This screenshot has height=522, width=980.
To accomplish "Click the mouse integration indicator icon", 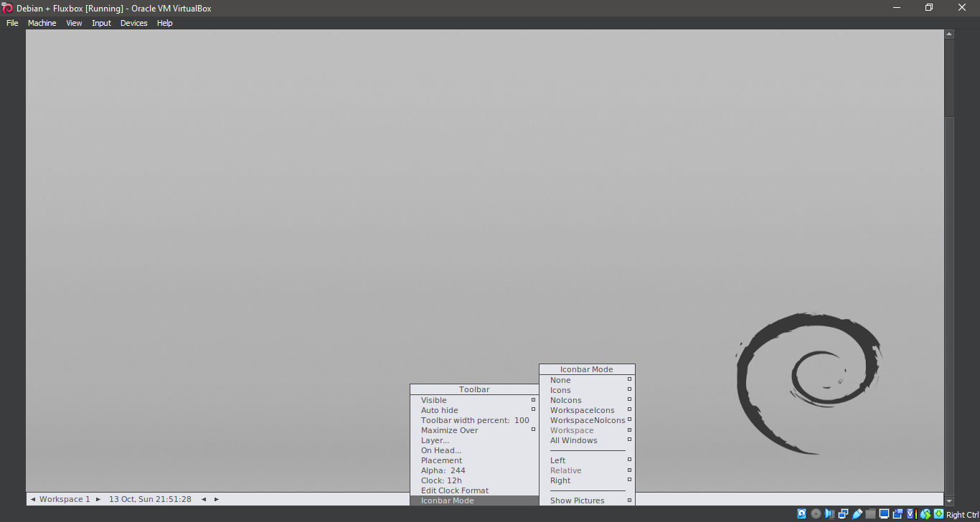I will pyautogui.click(x=925, y=513).
